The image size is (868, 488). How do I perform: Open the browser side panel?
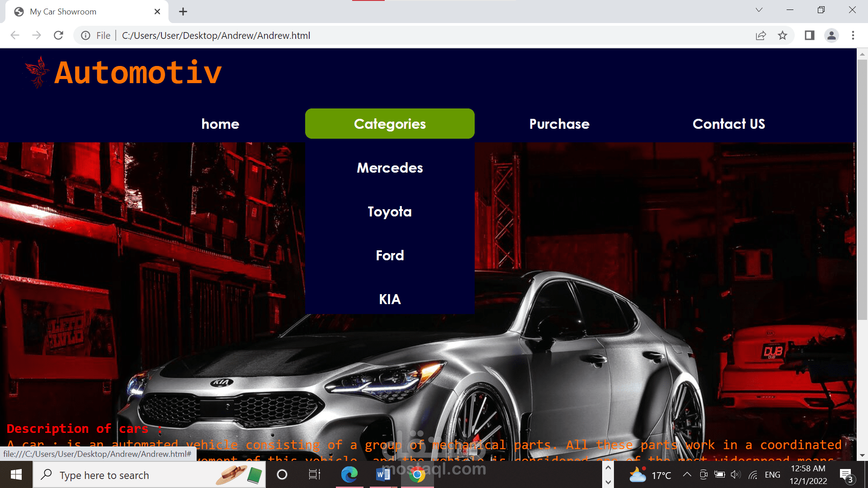point(809,35)
